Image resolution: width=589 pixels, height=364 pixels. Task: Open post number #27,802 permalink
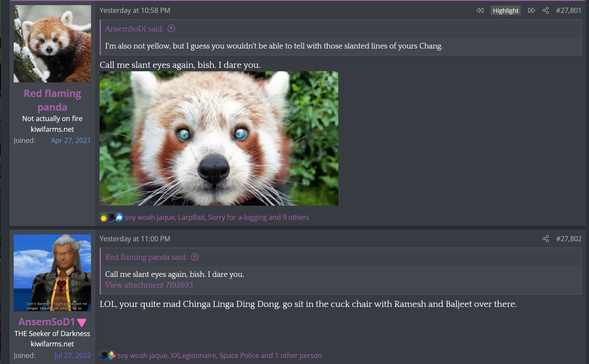pyautogui.click(x=568, y=239)
